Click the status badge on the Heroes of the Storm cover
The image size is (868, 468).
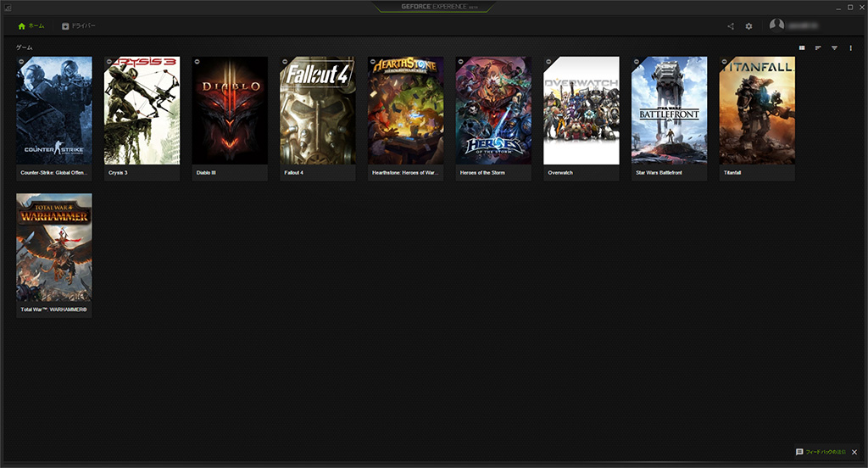pos(460,62)
